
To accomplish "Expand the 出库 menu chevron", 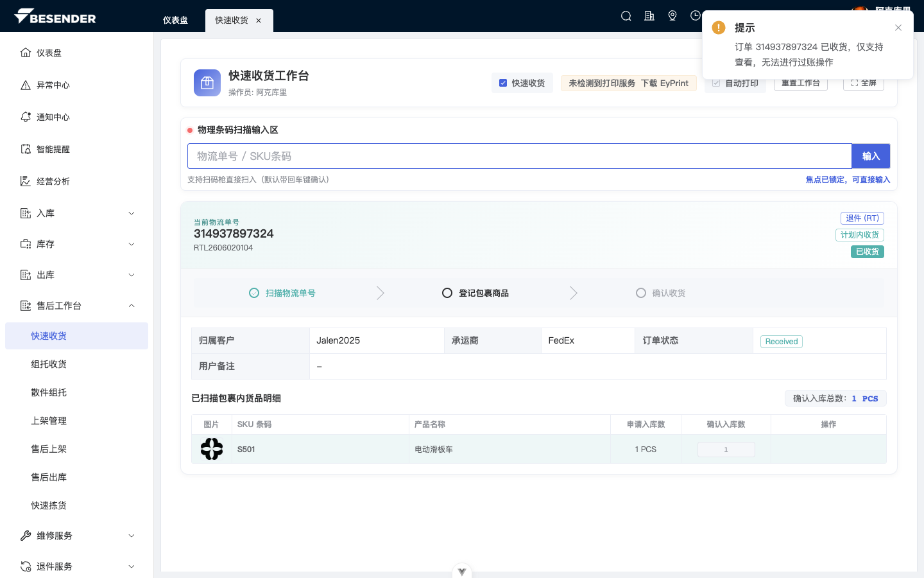I will pos(132,275).
